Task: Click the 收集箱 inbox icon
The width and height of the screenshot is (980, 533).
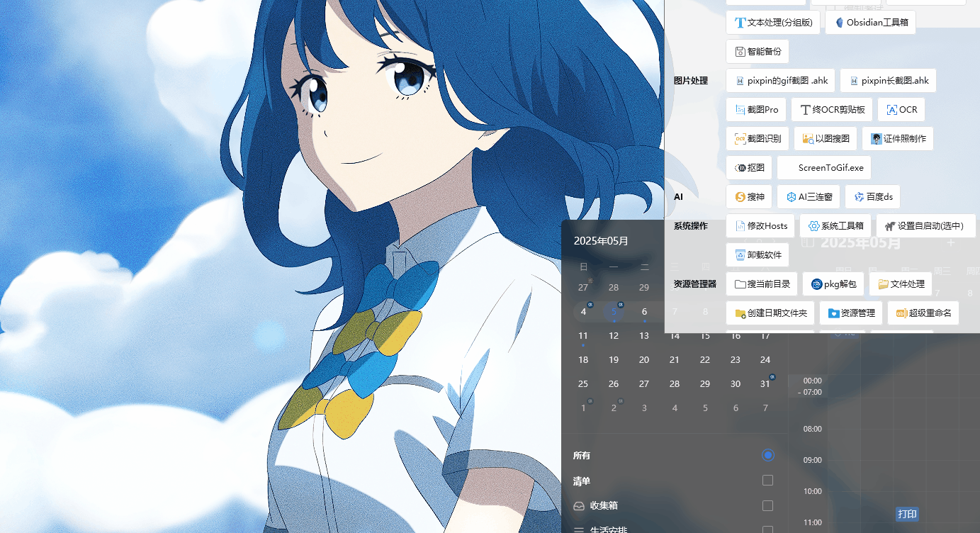Action: click(579, 506)
